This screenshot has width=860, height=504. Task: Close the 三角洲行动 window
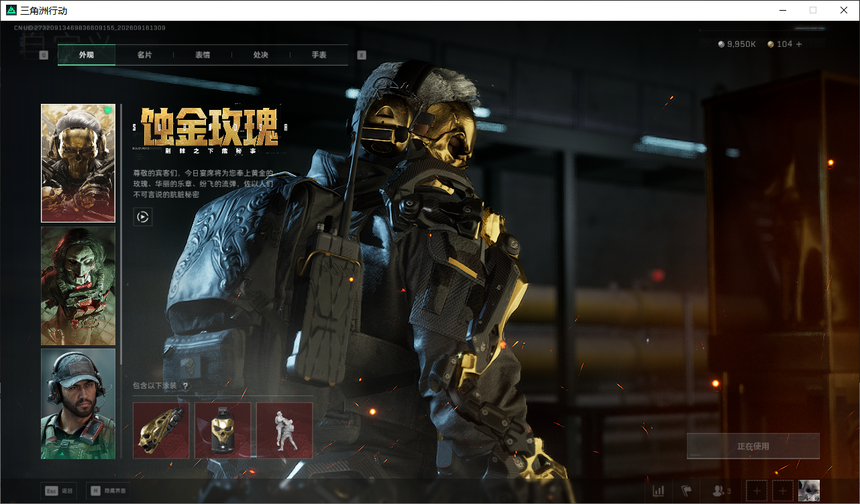pyautogui.click(x=844, y=10)
